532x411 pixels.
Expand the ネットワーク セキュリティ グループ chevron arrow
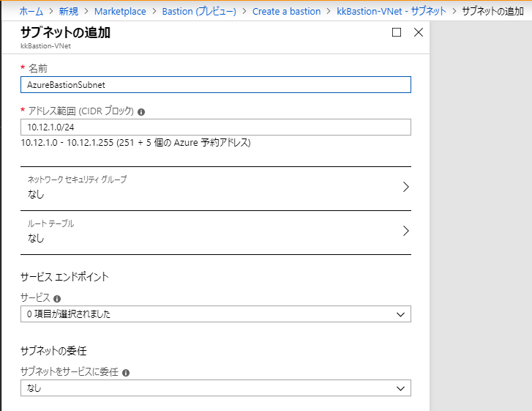(x=406, y=187)
